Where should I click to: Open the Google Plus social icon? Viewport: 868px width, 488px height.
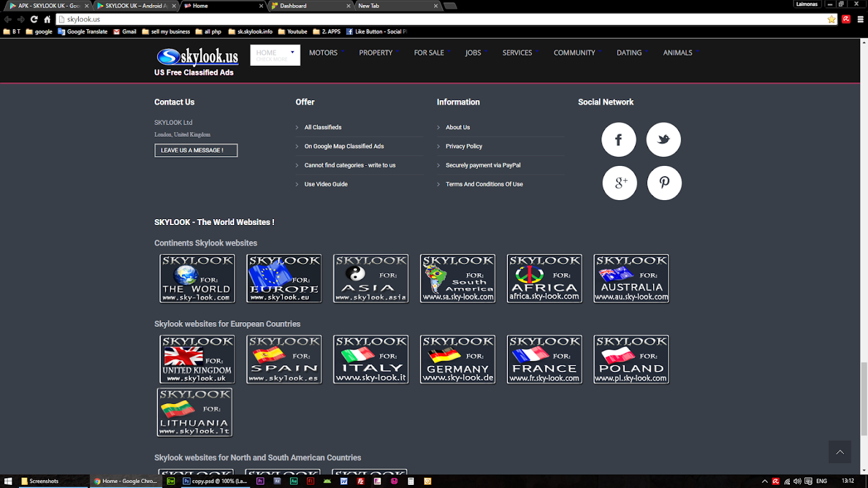620,183
